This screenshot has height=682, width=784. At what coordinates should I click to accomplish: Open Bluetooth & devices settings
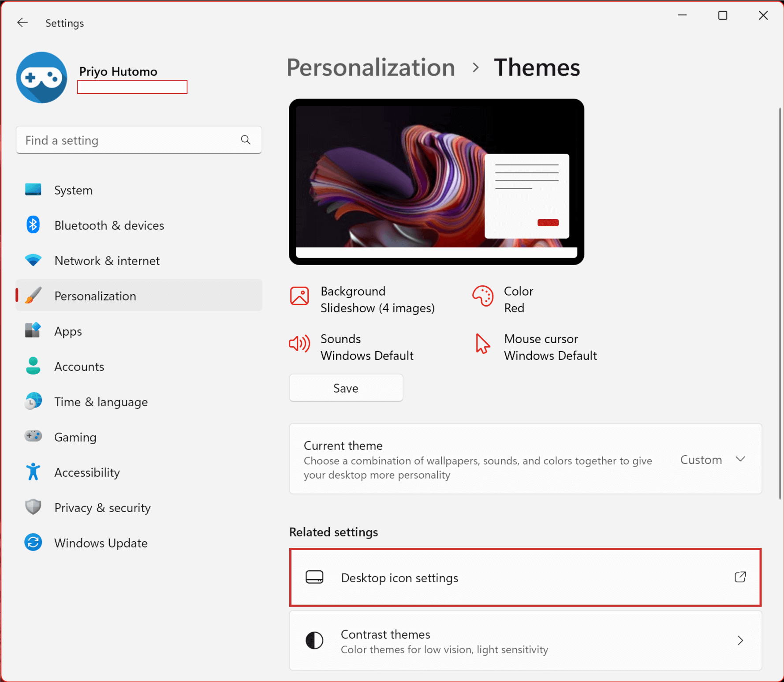(x=139, y=225)
